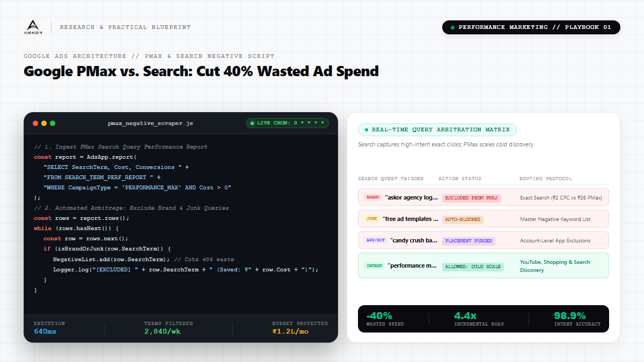The width and height of the screenshot is (644, 362).
Task: Click the 98.9% intent accuracy stat
Action: click(x=577, y=319)
